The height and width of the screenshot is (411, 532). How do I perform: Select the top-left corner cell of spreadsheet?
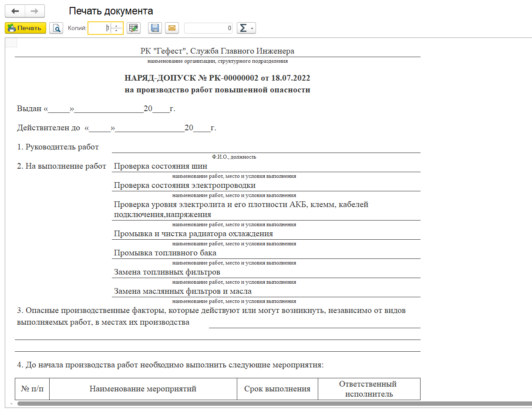11,42
